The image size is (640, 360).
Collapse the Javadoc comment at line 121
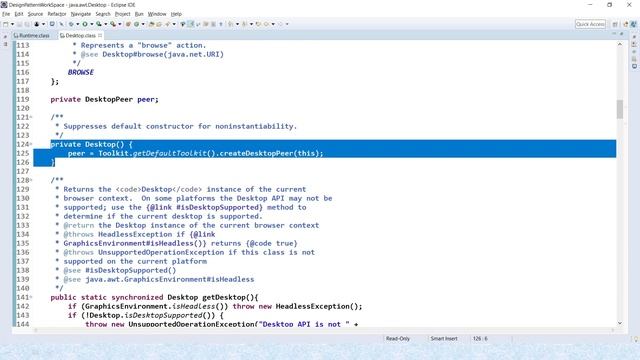pyautogui.click(x=31, y=118)
